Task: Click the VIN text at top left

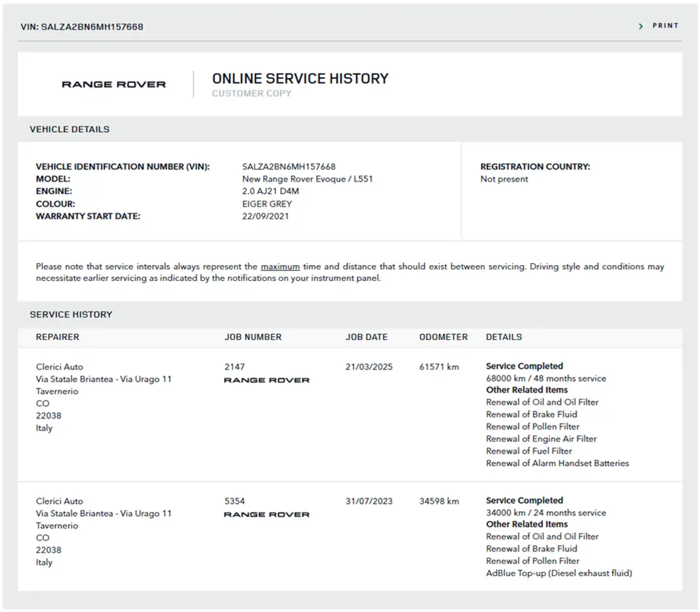Action: pyautogui.click(x=82, y=27)
